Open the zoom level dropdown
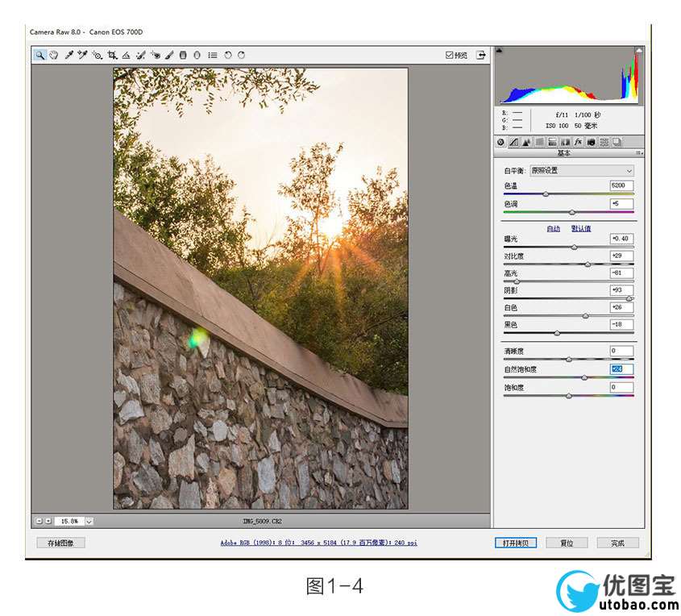The height and width of the screenshot is (616, 681). 89,522
